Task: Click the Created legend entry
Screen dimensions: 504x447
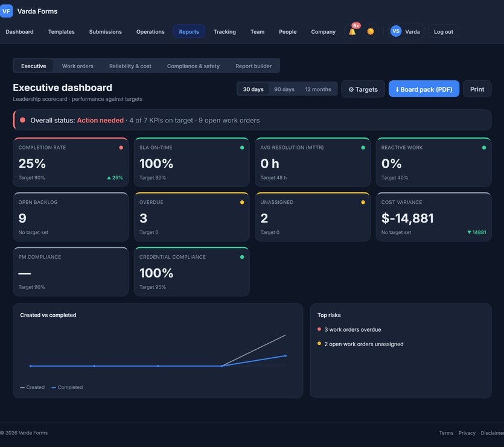Action: pos(33,387)
